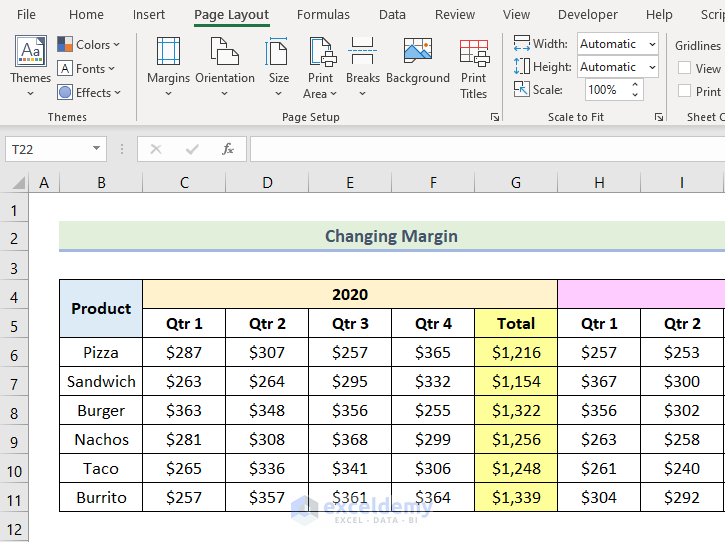Click the Height scale icon

pos(522,66)
